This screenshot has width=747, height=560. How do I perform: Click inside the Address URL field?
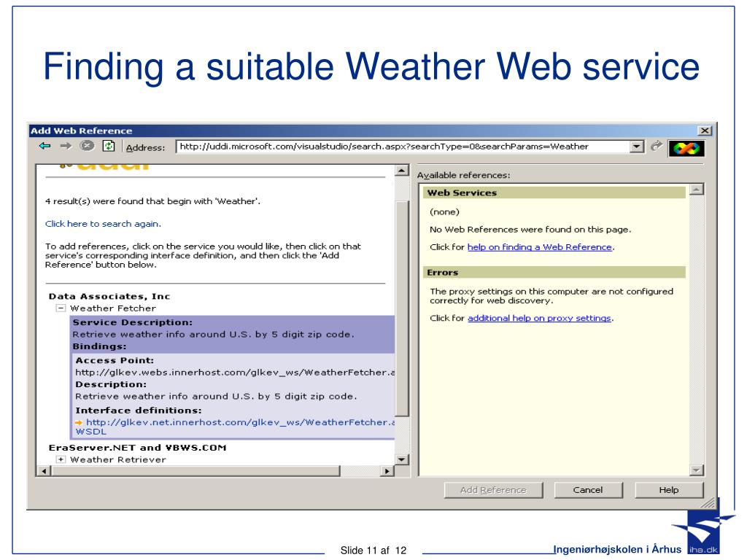tap(403, 146)
